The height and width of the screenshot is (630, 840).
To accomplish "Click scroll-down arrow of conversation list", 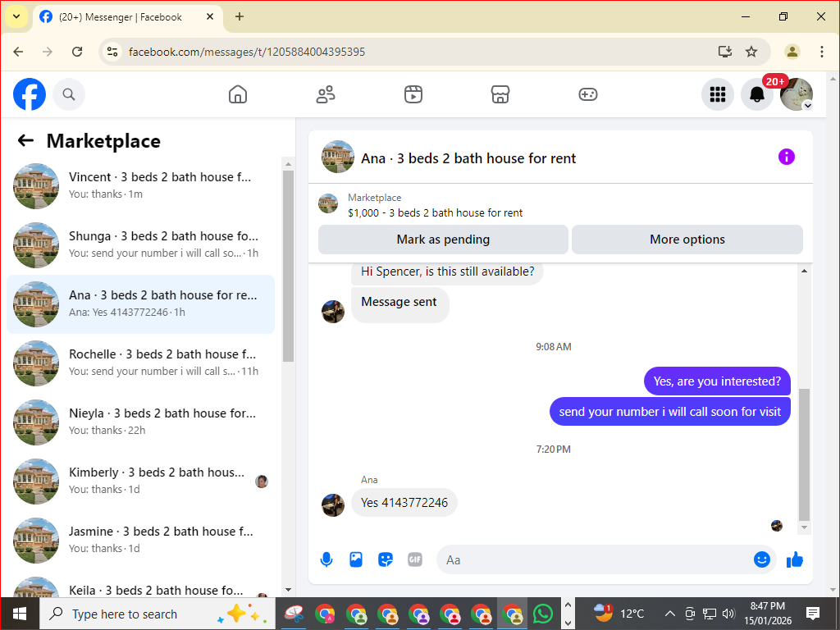I will pyautogui.click(x=288, y=590).
